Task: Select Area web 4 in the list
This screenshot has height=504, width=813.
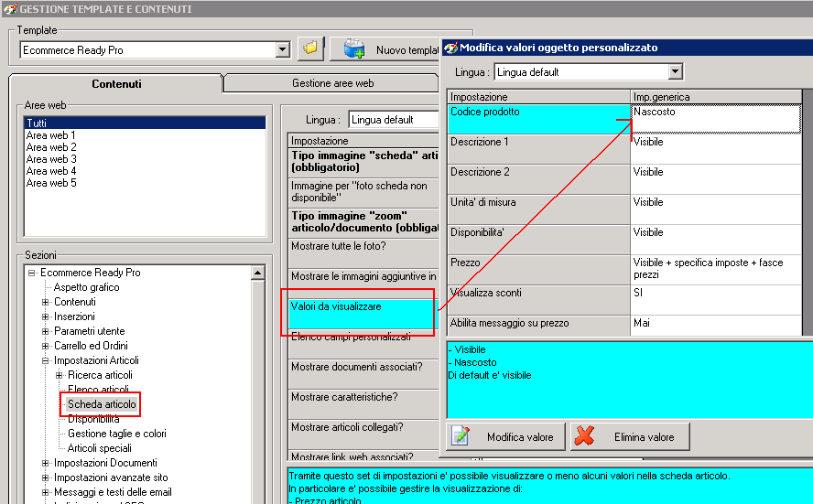Action: (51, 171)
